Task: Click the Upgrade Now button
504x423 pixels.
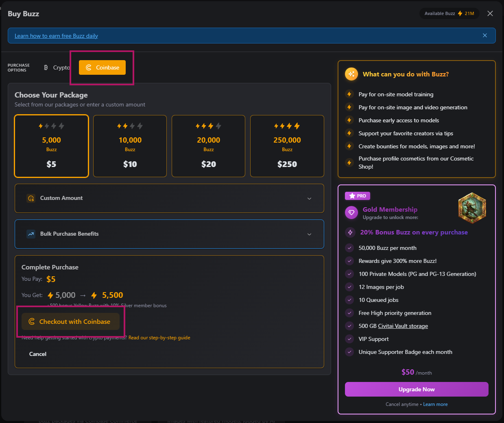Action: pyautogui.click(x=417, y=389)
